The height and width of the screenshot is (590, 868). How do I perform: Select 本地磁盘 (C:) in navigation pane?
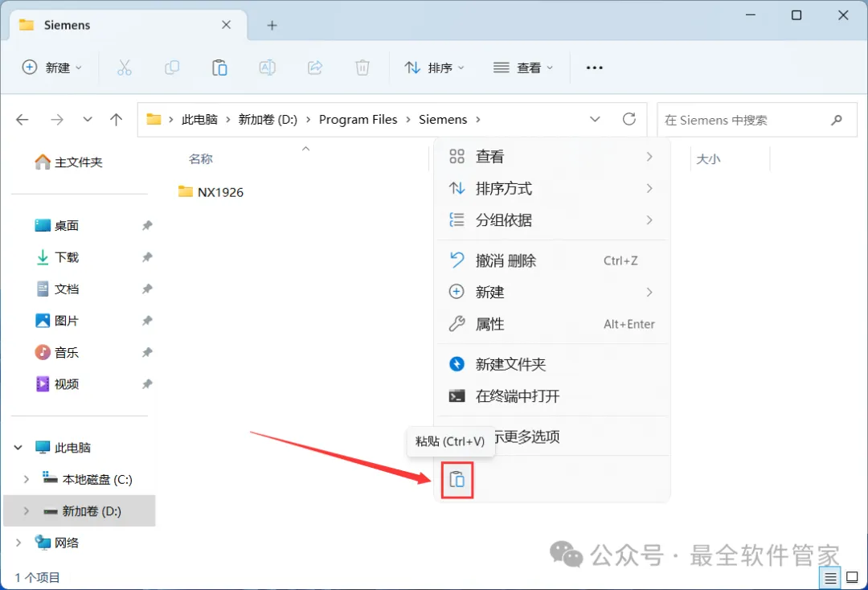88,479
